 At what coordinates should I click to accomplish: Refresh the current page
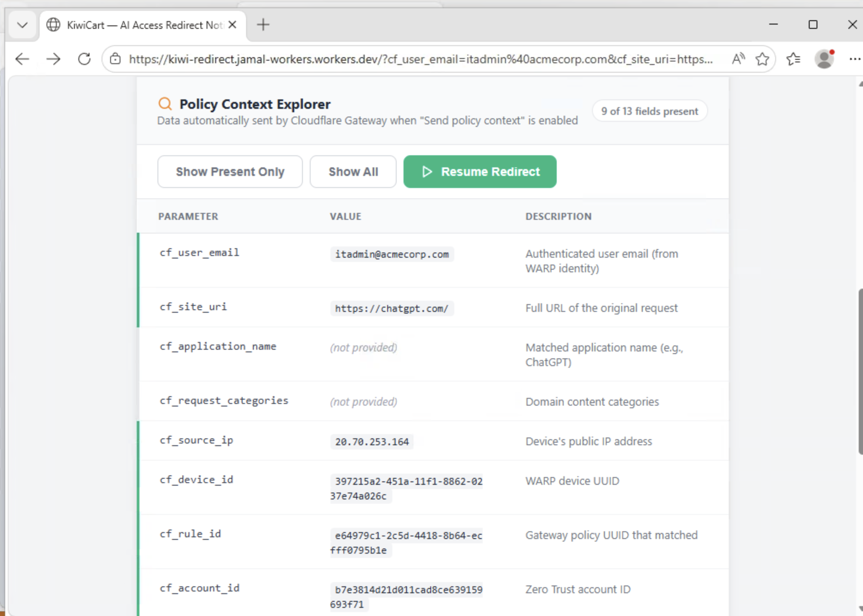click(84, 59)
